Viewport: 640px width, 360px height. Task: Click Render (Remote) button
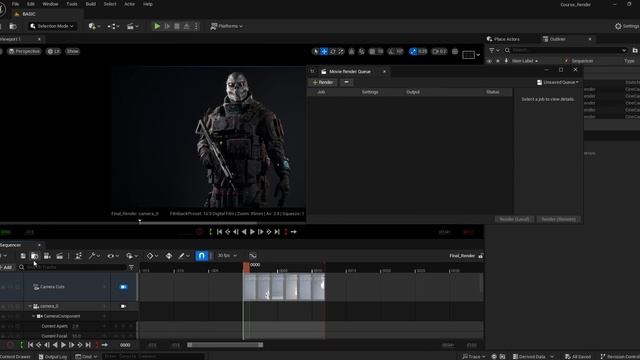click(x=558, y=220)
